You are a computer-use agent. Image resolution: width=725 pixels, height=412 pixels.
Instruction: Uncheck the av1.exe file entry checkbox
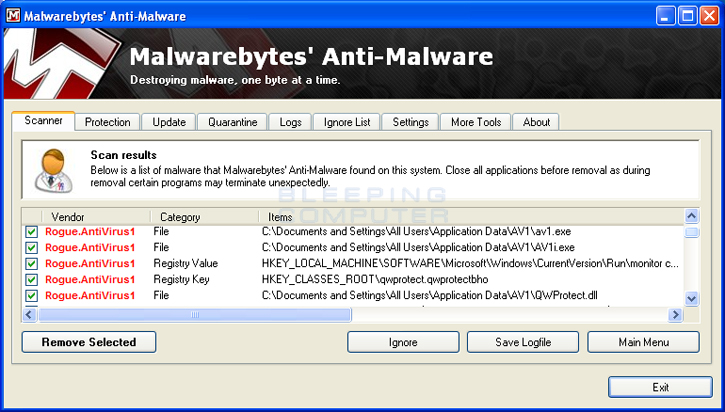tap(31, 232)
